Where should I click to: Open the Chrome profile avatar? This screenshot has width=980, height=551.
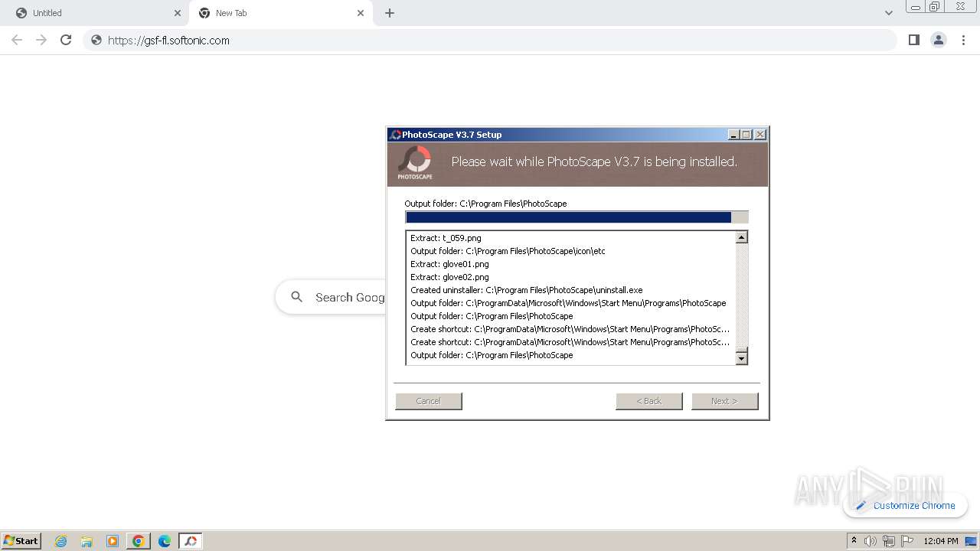click(x=939, y=40)
